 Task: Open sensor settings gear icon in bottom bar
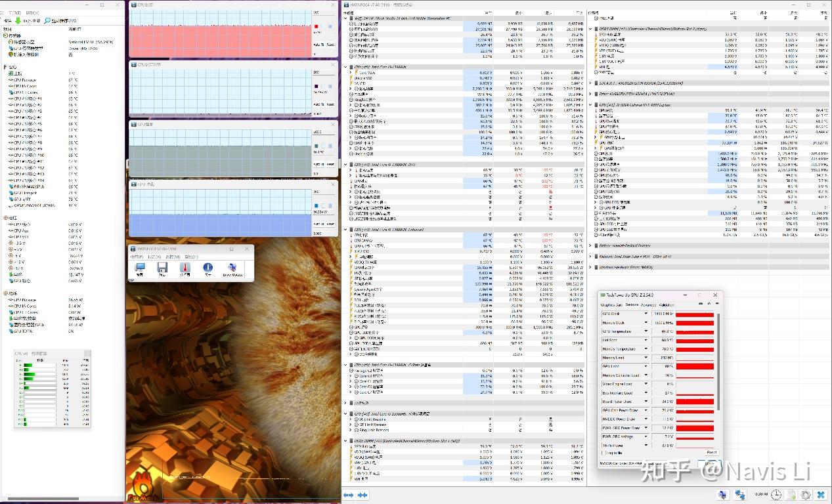pyautogui.click(x=806, y=495)
